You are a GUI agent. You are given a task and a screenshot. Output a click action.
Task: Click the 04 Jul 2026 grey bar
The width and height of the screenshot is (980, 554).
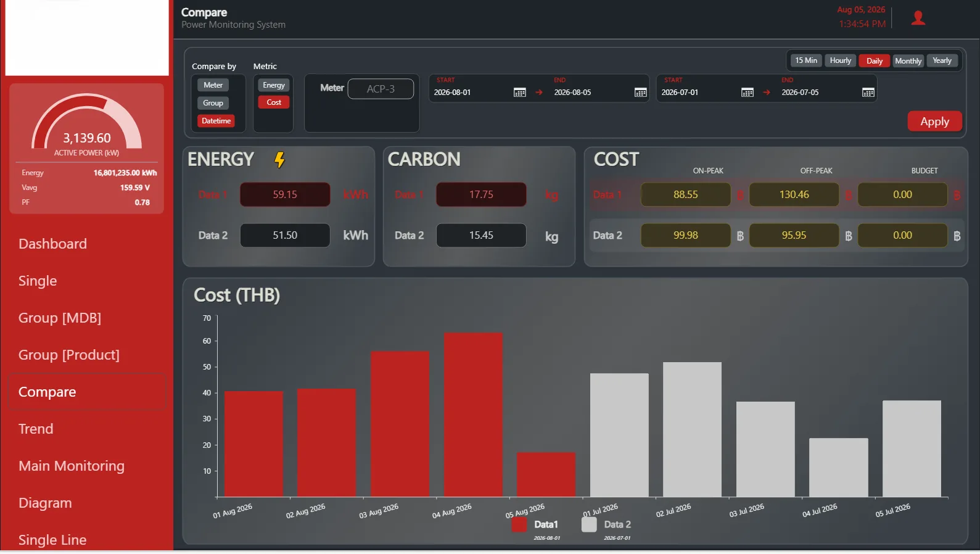point(838,468)
